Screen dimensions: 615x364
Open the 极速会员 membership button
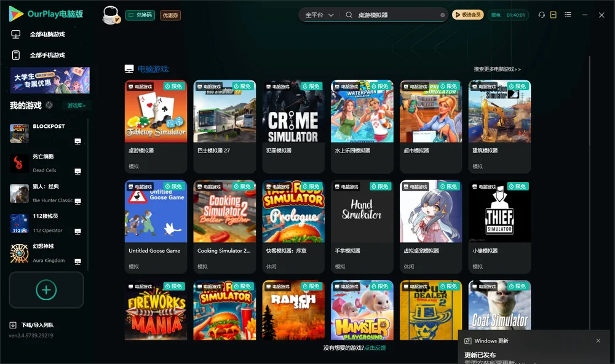pos(468,15)
